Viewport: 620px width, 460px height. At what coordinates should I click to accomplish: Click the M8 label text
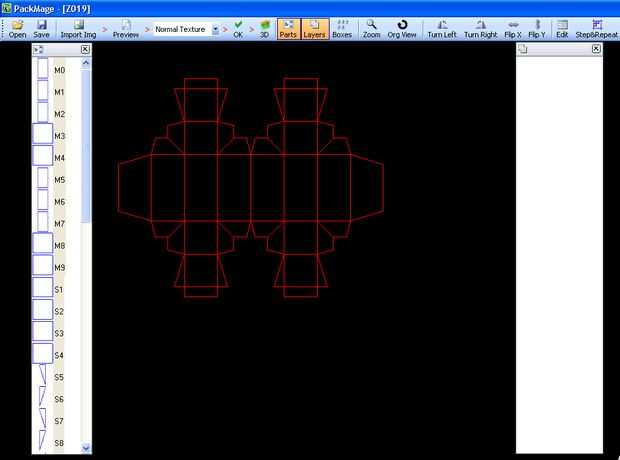[60, 246]
